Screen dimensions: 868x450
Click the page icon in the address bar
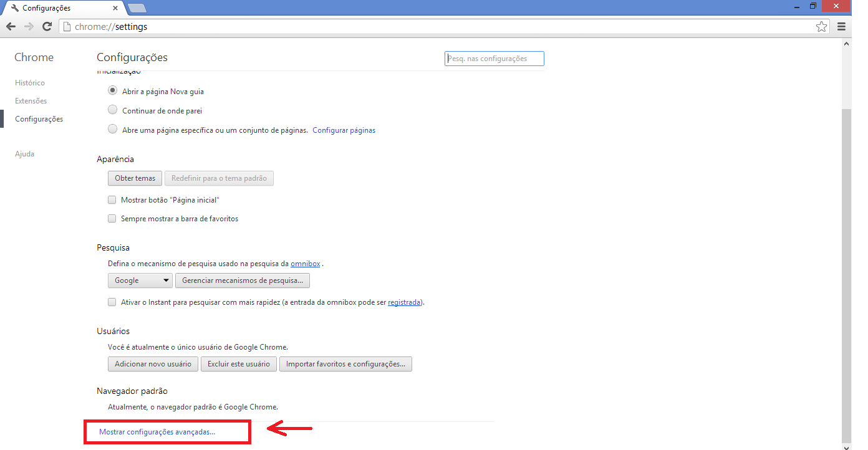tap(67, 27)
